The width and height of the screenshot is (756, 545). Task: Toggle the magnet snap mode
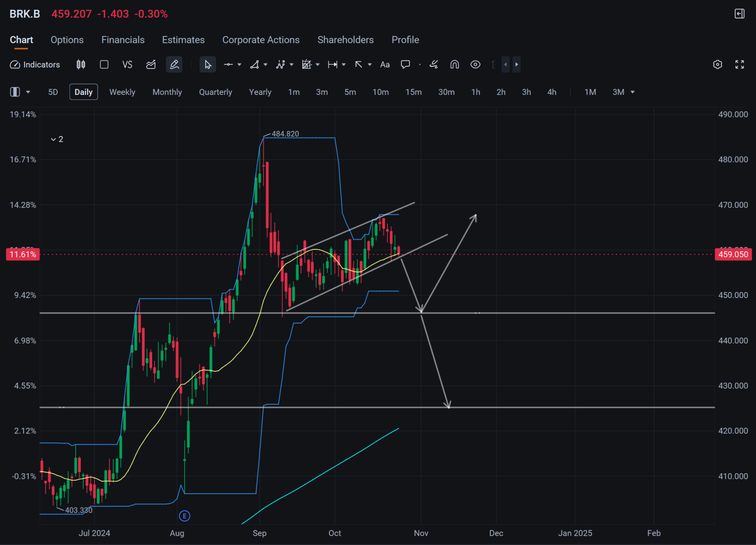(455, 65)
